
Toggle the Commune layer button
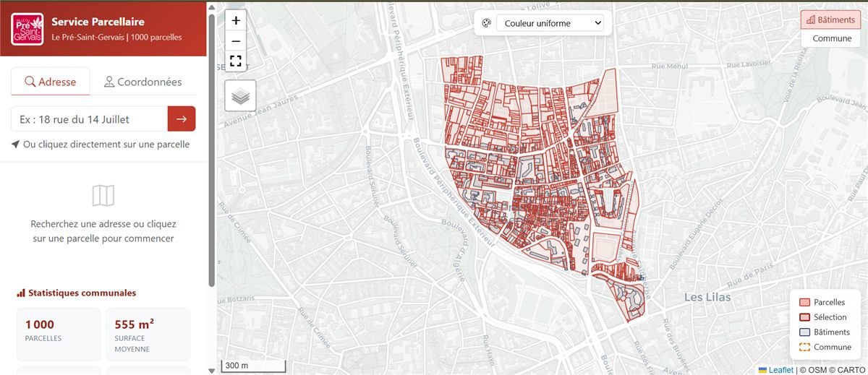[x=832, y=38]
